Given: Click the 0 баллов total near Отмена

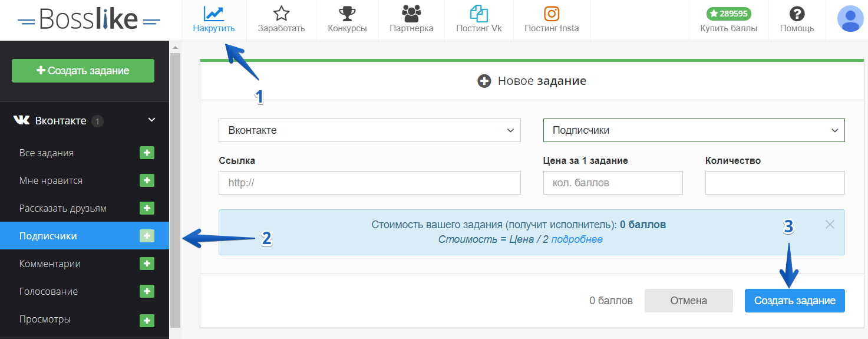Looking at the screenshot, I should (x=611, y=301).
